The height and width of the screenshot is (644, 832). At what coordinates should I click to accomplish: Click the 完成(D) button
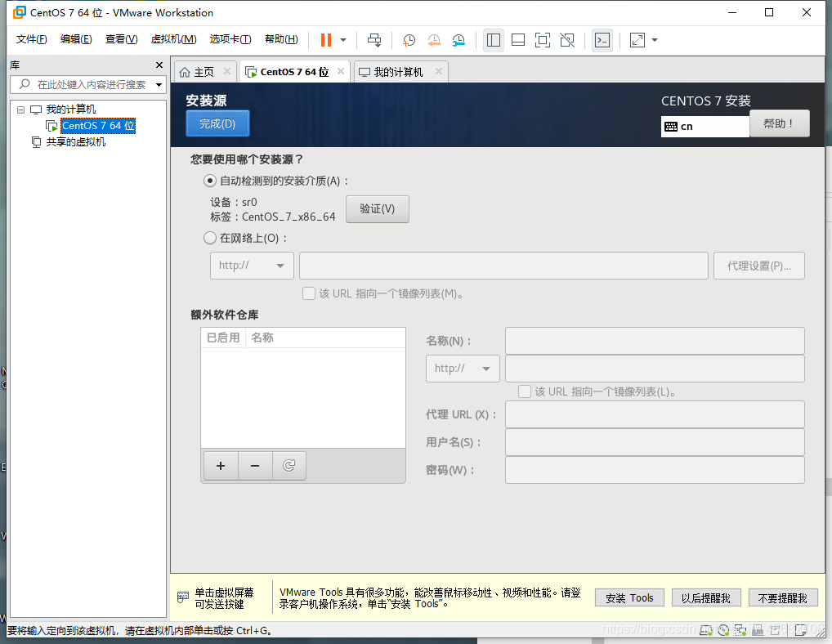(x=217, y=123)
